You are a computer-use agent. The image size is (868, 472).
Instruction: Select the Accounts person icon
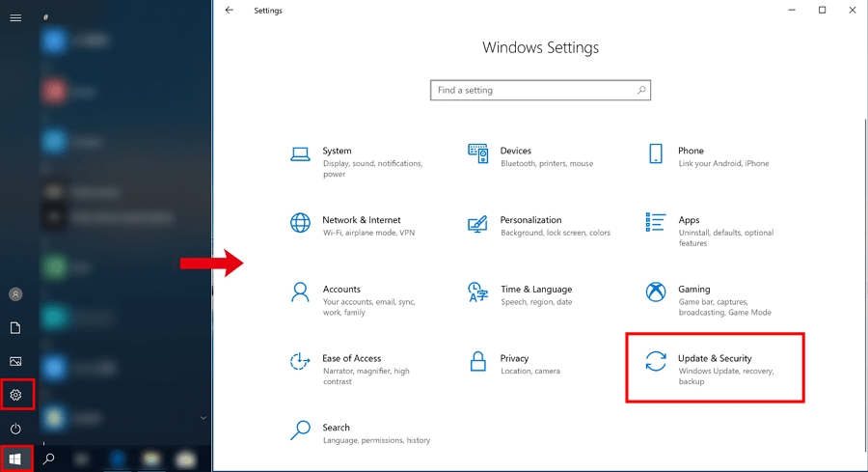[300, 292]
